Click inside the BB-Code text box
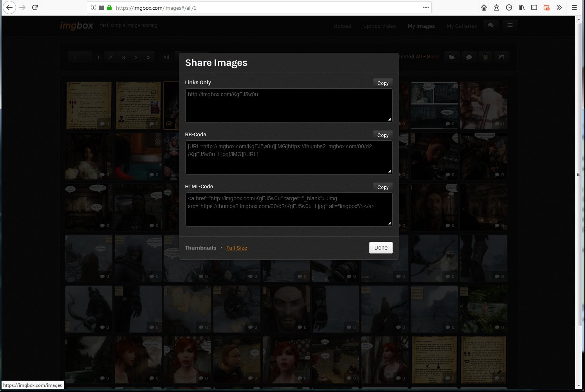This screenshot has height=392, width=585. 289,157
